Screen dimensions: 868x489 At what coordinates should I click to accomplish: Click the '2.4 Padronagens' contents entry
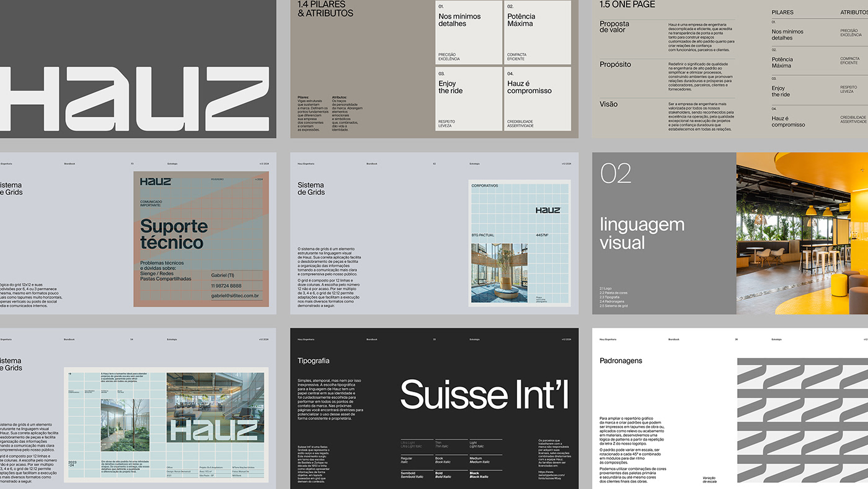[611, 302]
